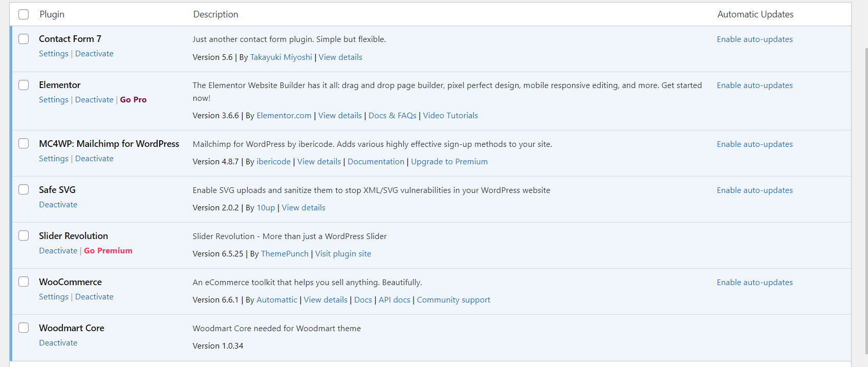The image size is (868, 367).
Task: Open Elementor Video Tutorials link
Action: pos(450,116)
